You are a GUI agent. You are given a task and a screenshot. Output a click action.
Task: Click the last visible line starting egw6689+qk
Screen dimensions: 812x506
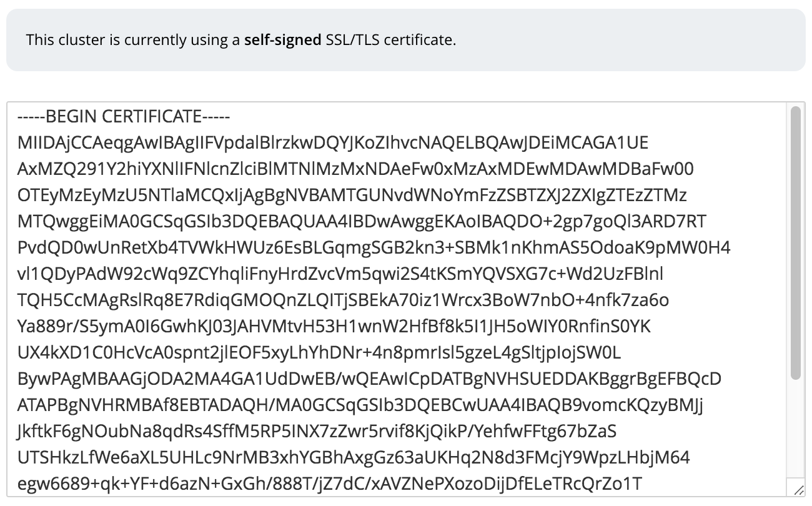pos(329,484)
